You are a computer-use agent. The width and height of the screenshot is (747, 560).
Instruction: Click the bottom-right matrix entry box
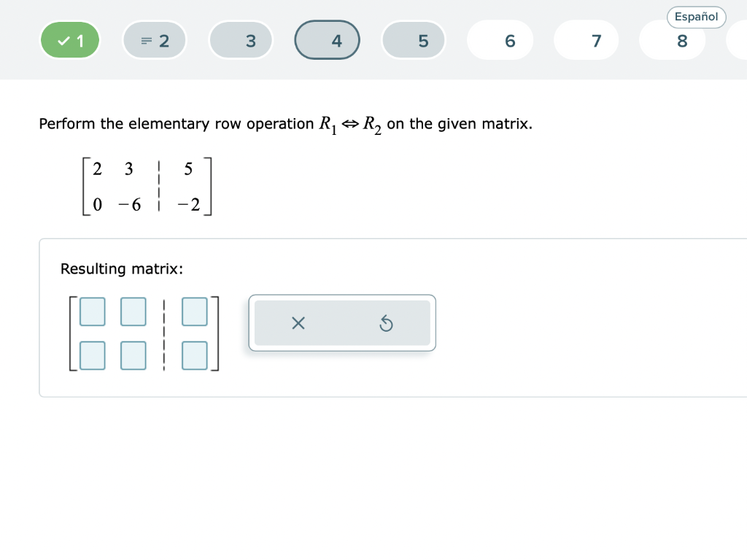195,355
